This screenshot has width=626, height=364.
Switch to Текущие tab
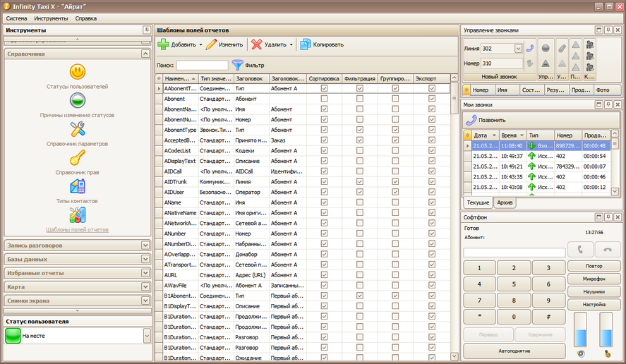tap(478, 202)
